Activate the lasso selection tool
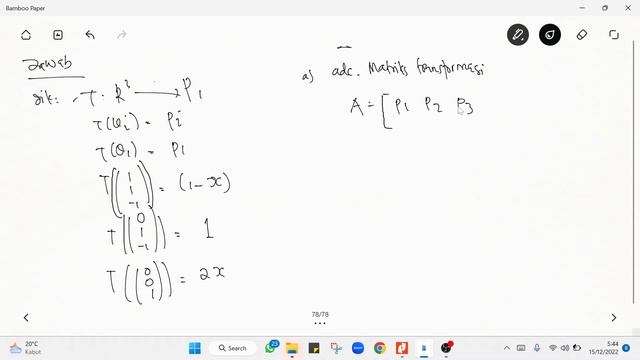This screenshot has height=360, width=640. (614, 35)
